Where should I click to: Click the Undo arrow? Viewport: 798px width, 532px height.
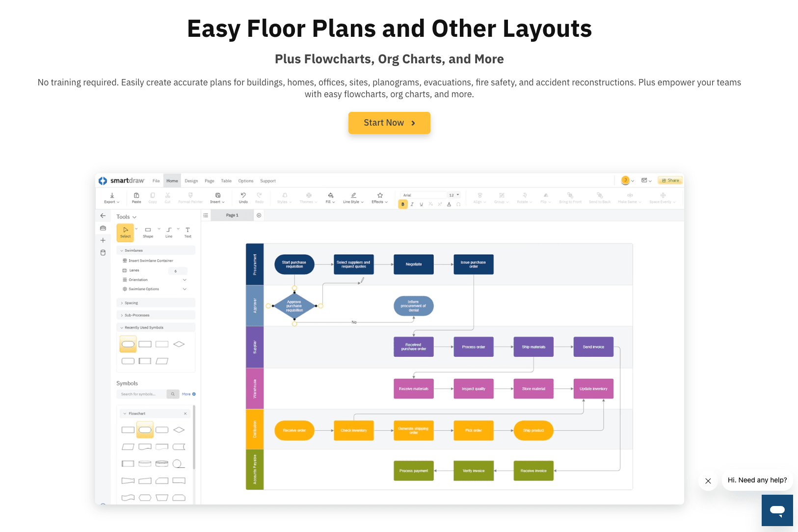(243, 198)
